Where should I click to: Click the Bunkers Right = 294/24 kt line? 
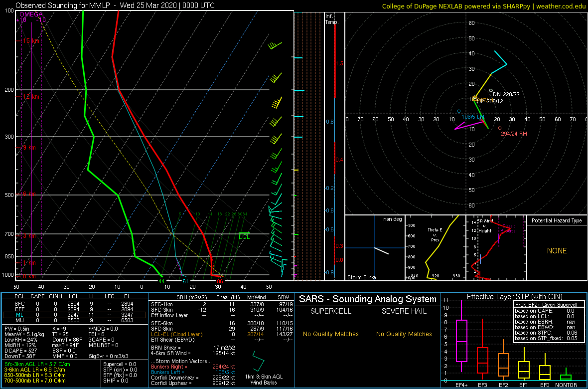(x=193, y=367)
